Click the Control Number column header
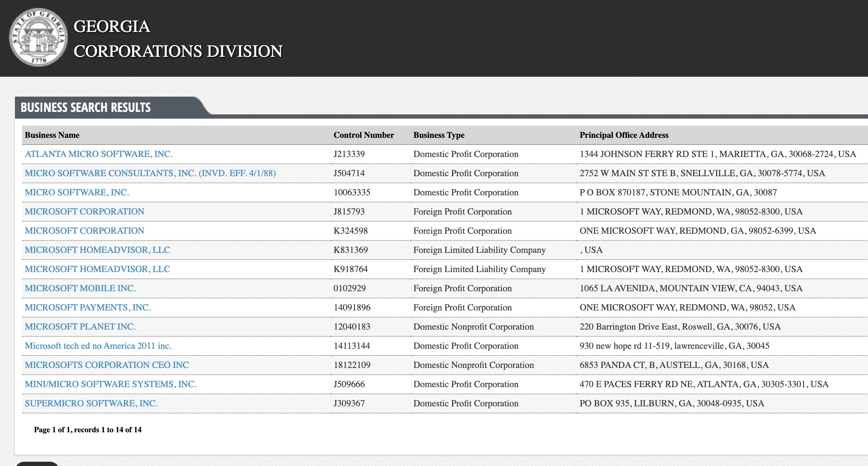This screenshot has width=868, height=466. (364, 135)
